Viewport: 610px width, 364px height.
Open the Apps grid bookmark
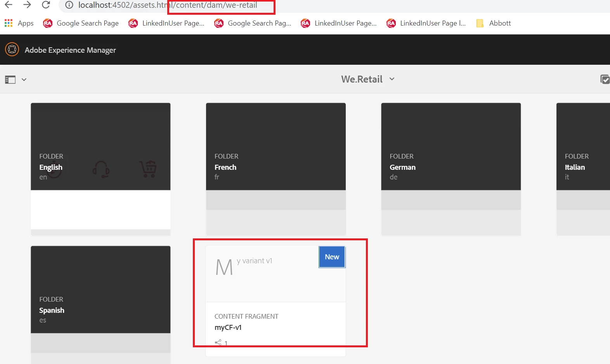point(19,23)
